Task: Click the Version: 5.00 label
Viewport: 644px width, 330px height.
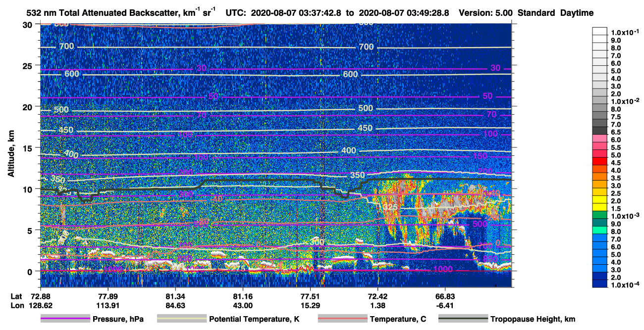Action: (x=486, y=13)
